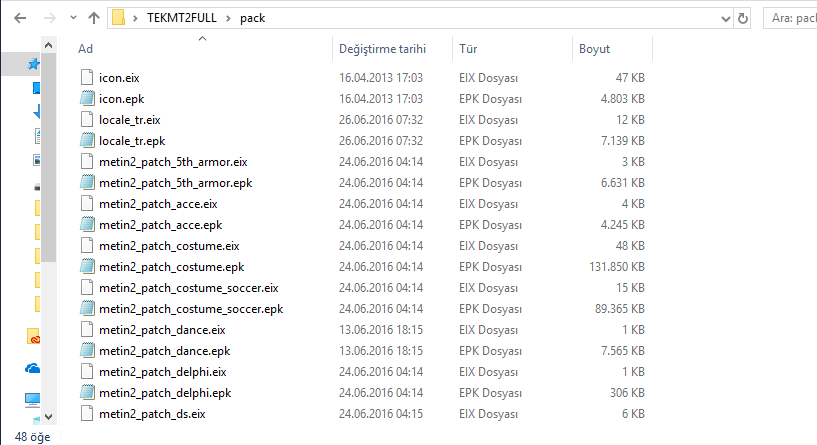Screen dimensions: 817x445
Task: Select file name metin2_patch_costume_soccer.eix
Action: [189, 288]
